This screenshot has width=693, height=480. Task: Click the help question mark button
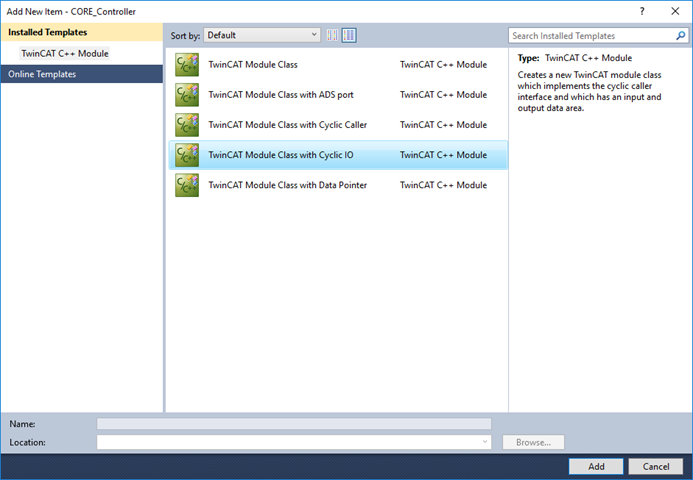point(642,11)
